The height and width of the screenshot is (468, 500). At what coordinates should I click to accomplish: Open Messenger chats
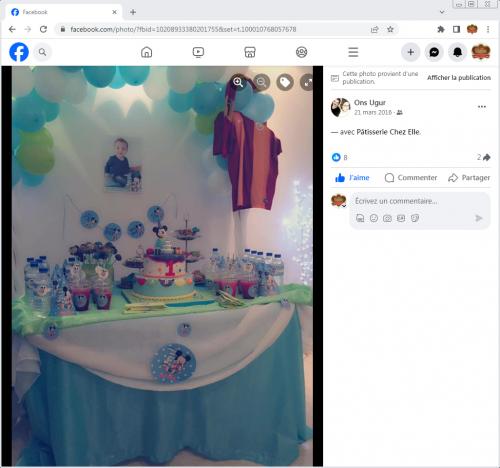click(434, 52)
